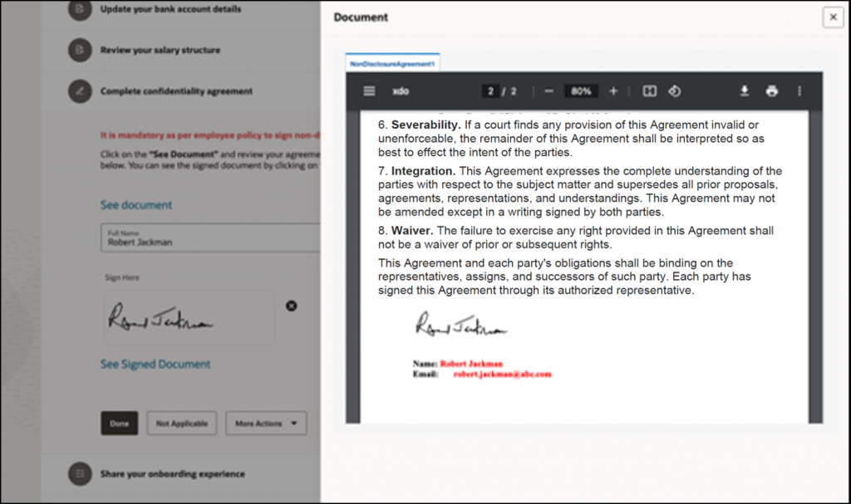This screenshot has width=851, height=504.
Task: Open the See Signed Document link
Action: [155, 364]
